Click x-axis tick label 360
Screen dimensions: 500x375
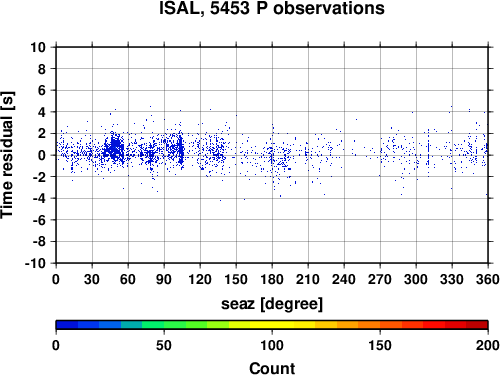[488, 279]
